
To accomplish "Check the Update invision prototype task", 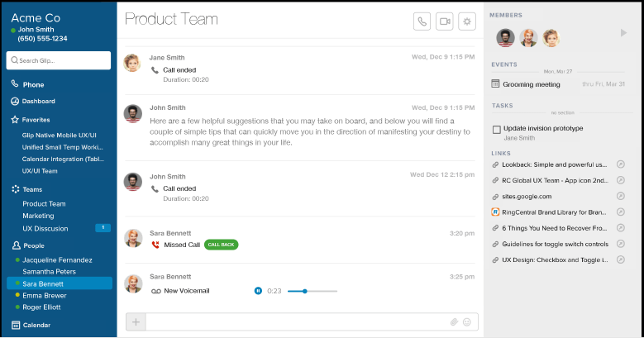I will [x=496, y=129].
